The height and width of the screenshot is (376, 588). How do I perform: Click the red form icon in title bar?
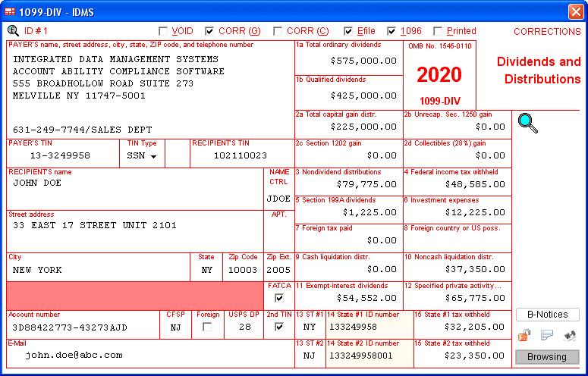[10, 12]
